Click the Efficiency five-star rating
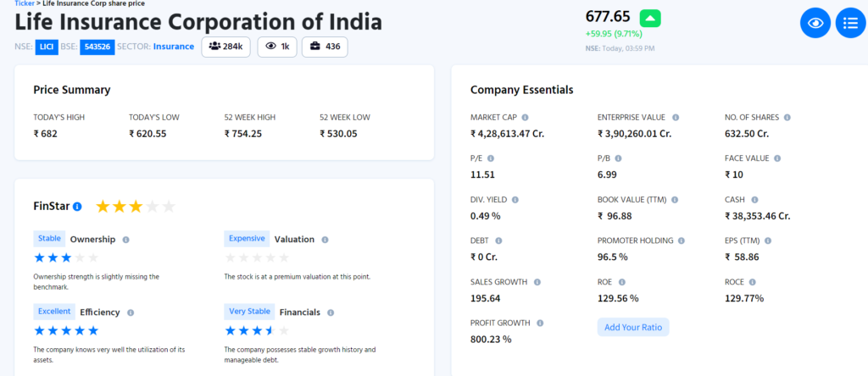 (x=66, y=330)
